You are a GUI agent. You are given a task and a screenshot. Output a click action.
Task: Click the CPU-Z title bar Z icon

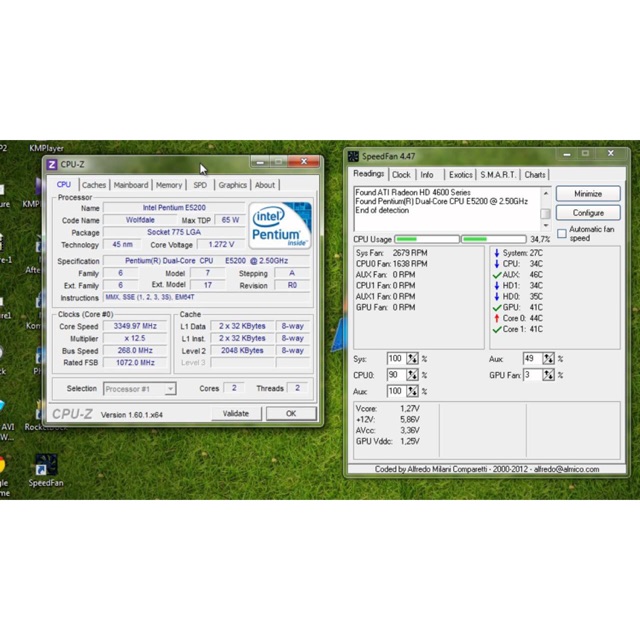52,164
